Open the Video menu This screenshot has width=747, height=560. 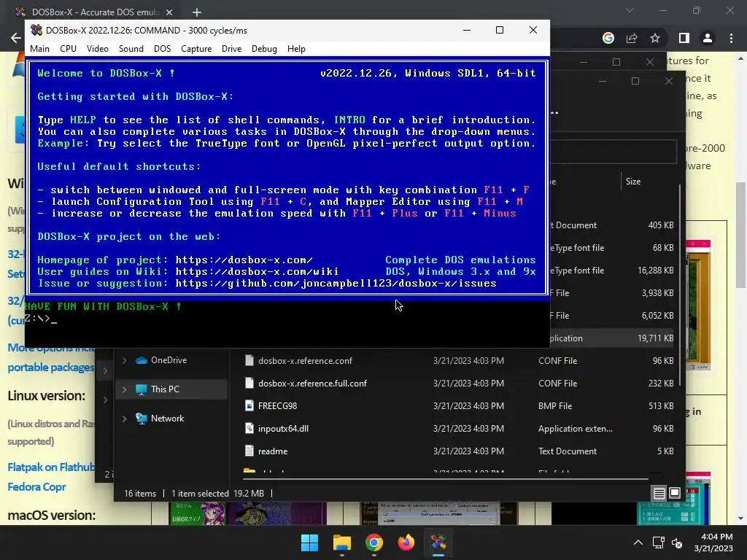click(x=97, y=49)
